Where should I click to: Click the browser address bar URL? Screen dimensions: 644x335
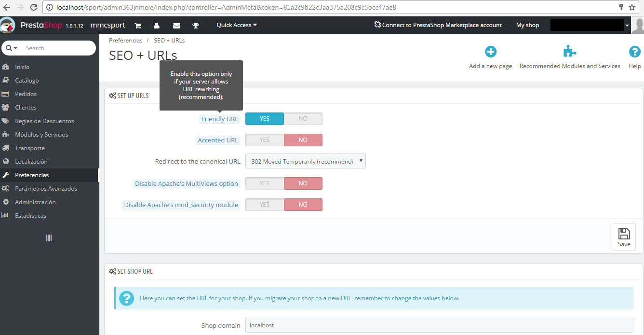pyautogui.click(x=227, y=8)
